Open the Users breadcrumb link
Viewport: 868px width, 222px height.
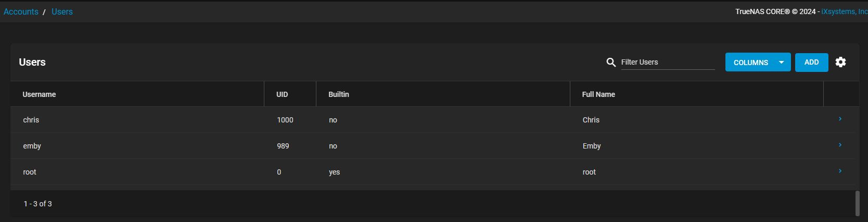(x=62, y=11)
